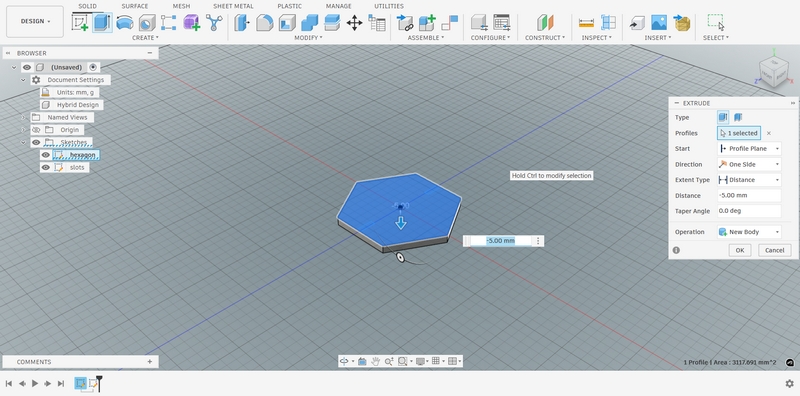
Task: Click the Taper Angle input field
Action: point(749,211)
